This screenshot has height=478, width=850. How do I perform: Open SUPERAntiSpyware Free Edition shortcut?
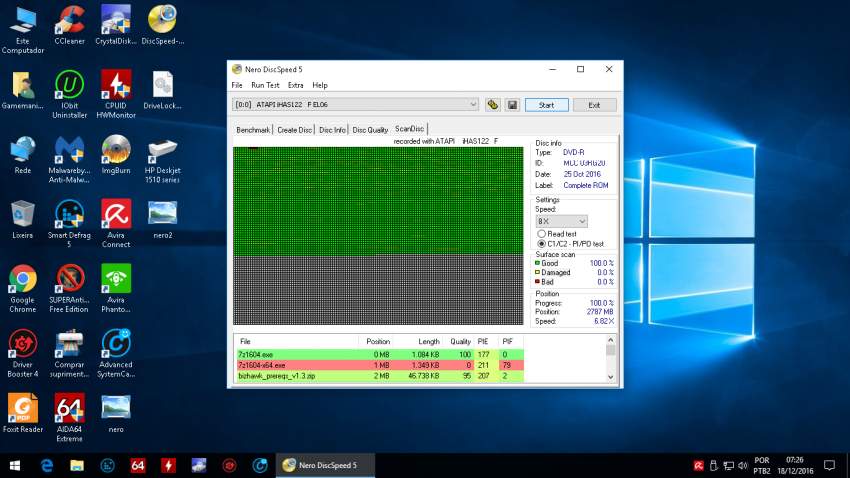[69, 288]
